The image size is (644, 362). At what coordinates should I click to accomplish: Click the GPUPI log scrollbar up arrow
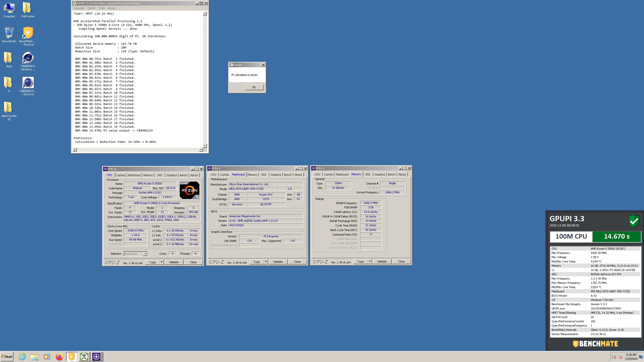pos(205,14)
